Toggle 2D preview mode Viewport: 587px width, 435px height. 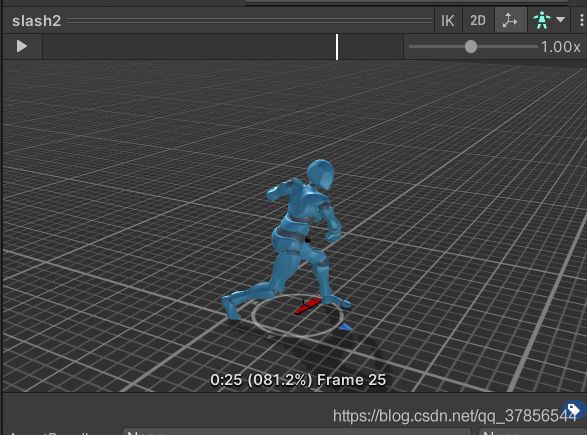pos(478,21)
